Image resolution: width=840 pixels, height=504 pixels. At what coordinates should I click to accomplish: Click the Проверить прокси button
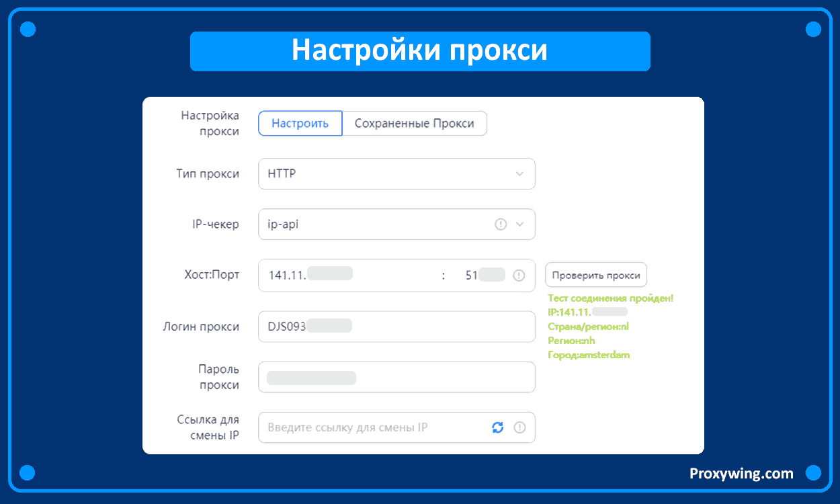point(596,275)
